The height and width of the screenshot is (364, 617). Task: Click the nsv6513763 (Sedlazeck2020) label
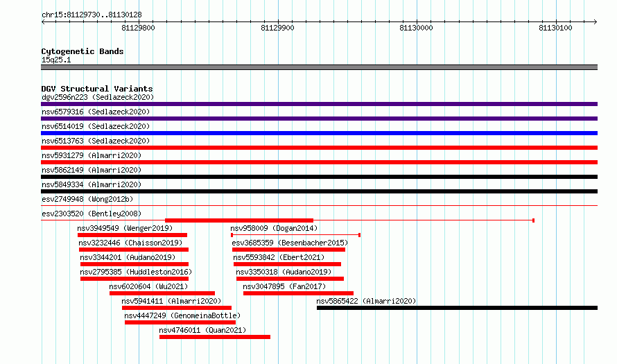[x=96, y=141]
